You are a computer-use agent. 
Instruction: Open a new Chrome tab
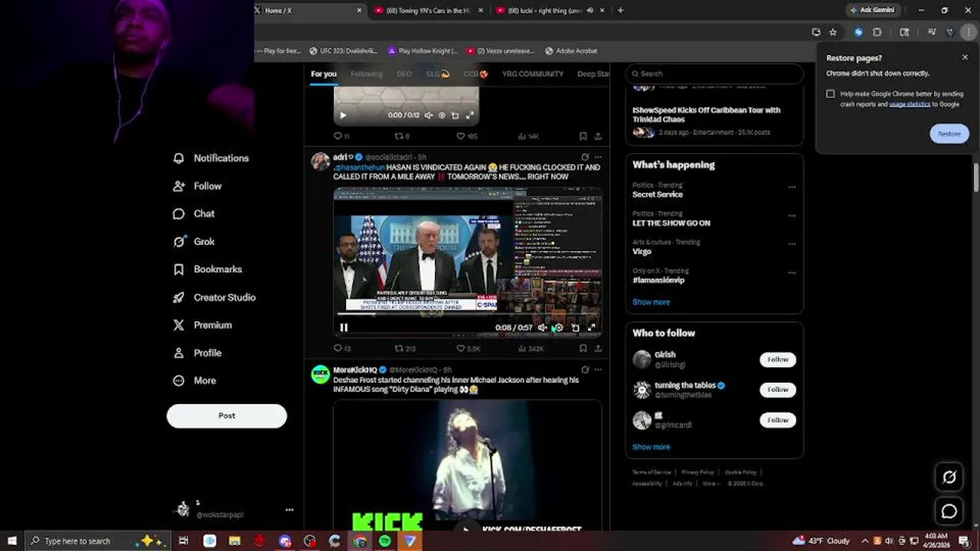tap(620, 11)
